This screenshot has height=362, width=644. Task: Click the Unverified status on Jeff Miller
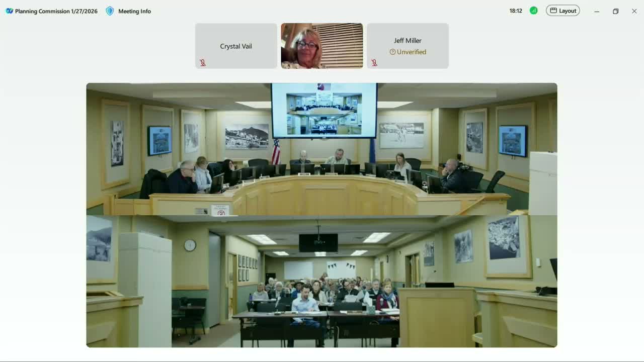pyautogui.click(x=408, y=52)
